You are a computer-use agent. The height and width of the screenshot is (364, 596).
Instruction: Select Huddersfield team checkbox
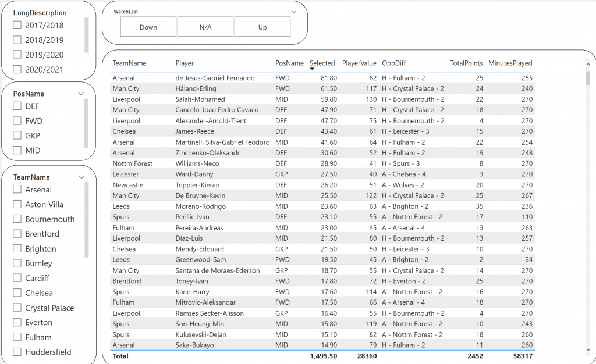pyautogui.click(x=17, y=352)
